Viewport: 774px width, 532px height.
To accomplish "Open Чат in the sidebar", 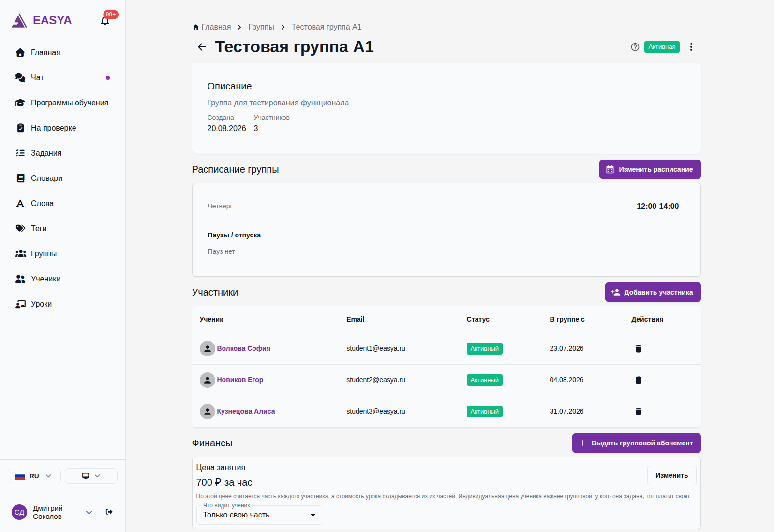I will [62, 77].
